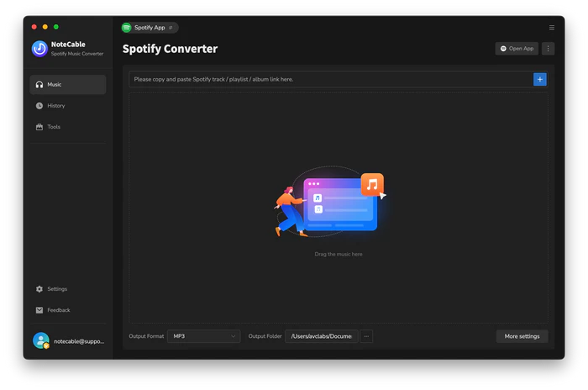Click the clock History icon
This screenshot has width=588, height=390.
(39, 106)
